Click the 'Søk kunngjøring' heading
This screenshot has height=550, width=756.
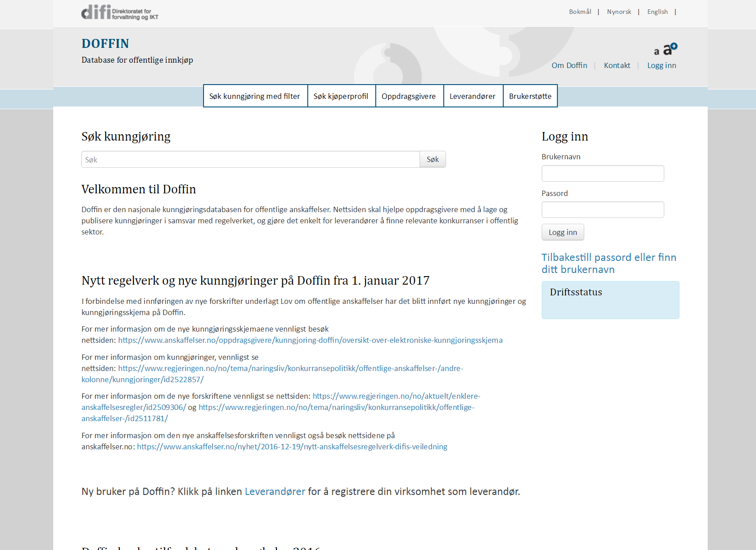pos(126,137)
